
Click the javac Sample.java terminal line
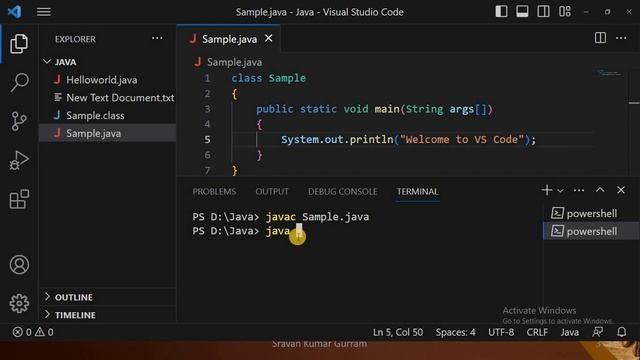click(281, 217)
